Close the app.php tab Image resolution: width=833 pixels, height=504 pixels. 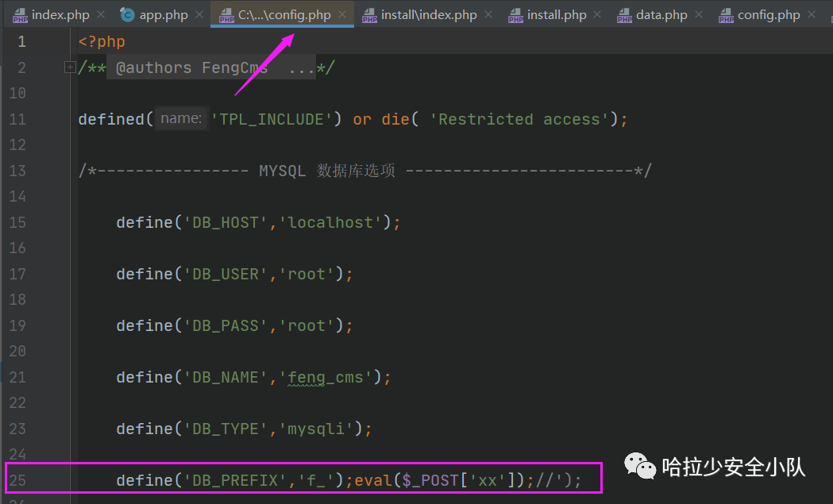[199, 15]
